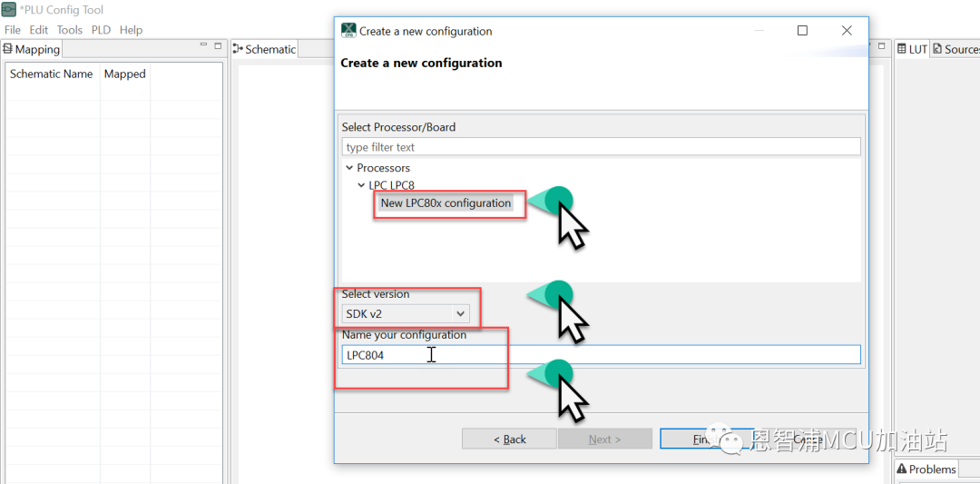The height and width of the screenshot is (484, 980).
Task: Open the Edit menu
Action: coord(39,30)
